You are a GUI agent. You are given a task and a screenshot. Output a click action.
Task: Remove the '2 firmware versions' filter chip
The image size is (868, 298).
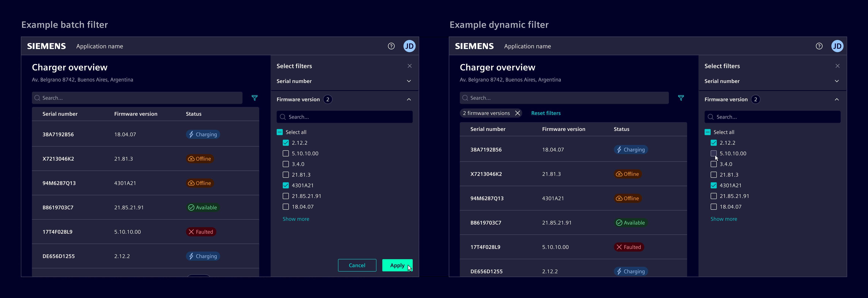point(518,113)
